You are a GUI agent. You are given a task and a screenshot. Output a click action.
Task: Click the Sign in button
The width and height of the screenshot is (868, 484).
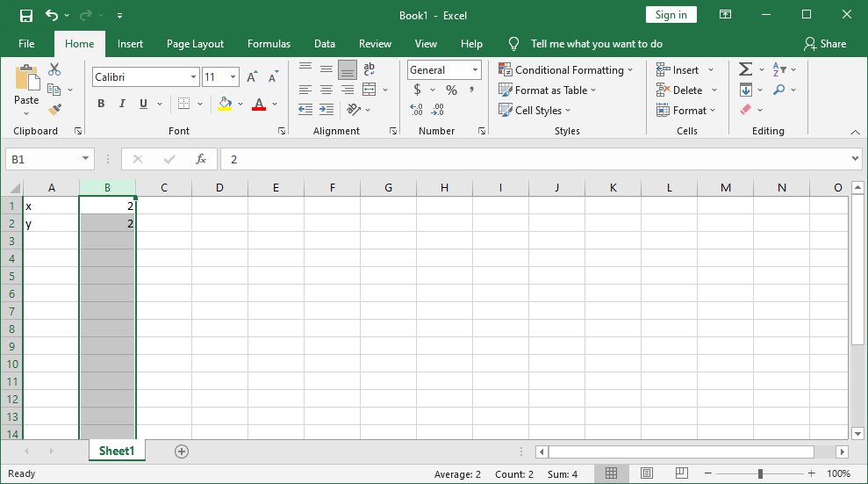point(671,15)
